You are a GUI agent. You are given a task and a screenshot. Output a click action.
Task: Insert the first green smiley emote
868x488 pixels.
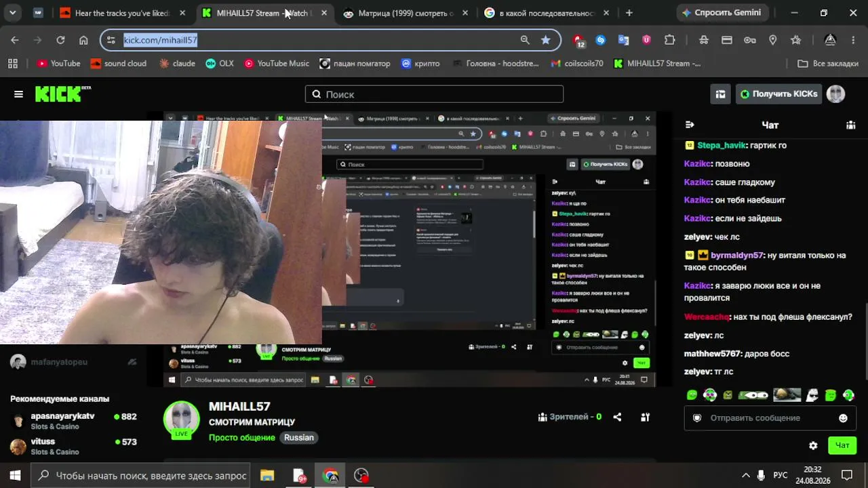(692, 395)
